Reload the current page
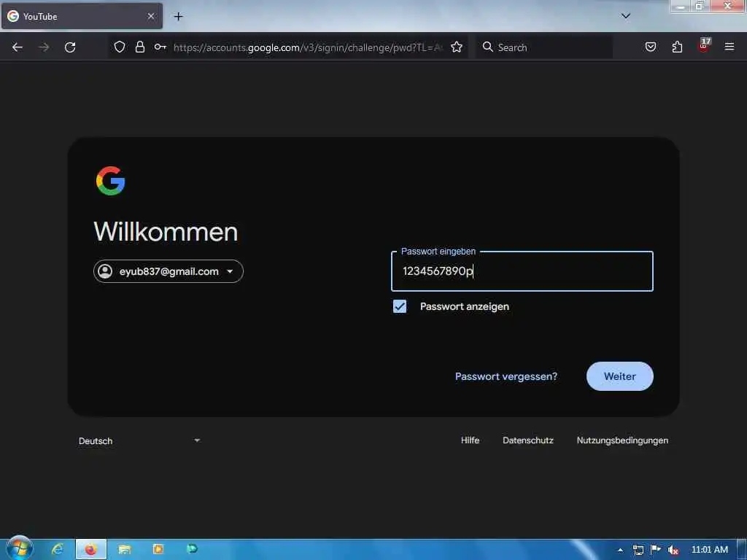747x560 pixels. pyautogui.click(x=70, y=47)
